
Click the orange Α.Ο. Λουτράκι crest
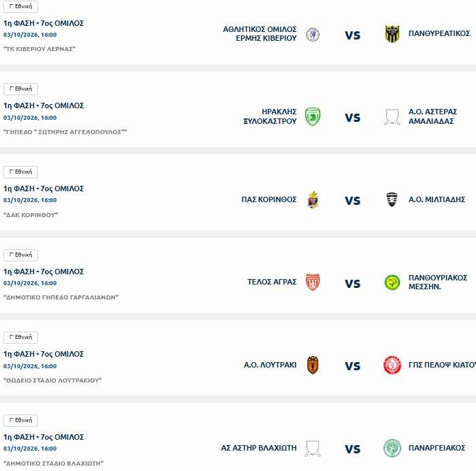313,365
